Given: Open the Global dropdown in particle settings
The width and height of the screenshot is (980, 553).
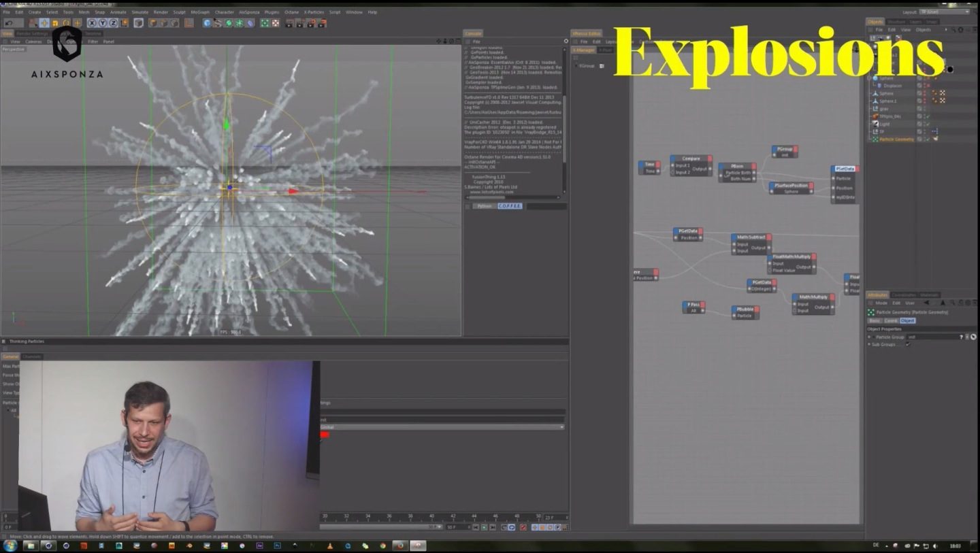Looking at the screenshot, I should 442,426.
